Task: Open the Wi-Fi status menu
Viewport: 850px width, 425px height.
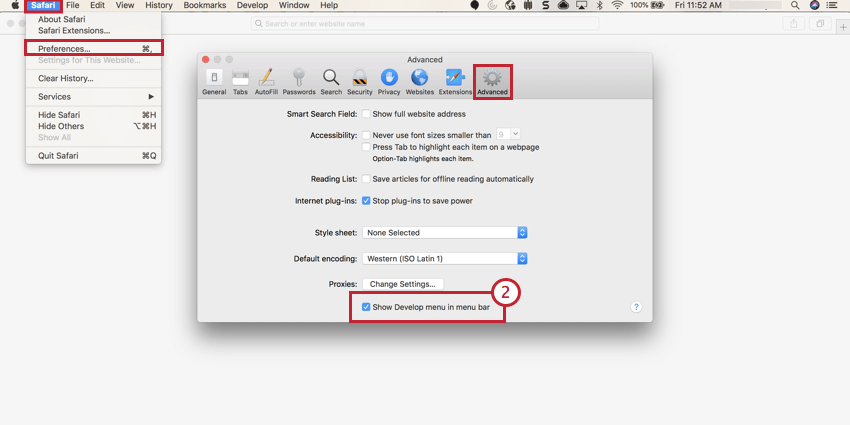Action: pos(617,5)
